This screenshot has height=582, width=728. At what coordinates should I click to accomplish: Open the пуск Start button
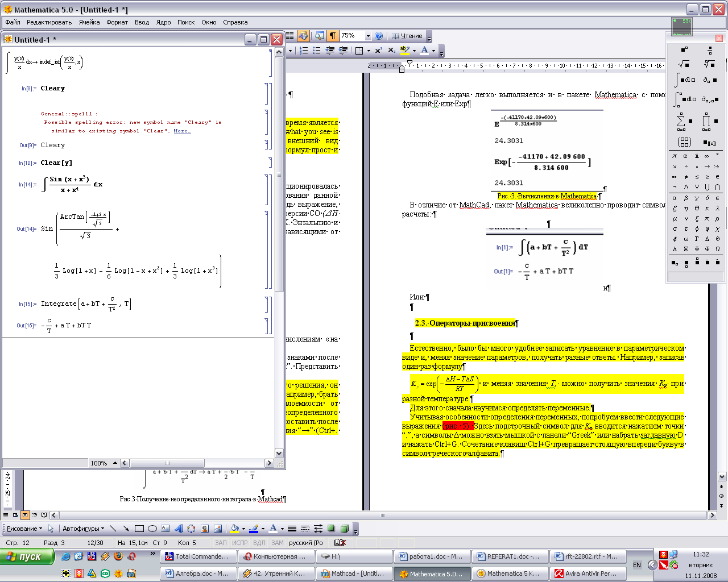coord(27,556)
